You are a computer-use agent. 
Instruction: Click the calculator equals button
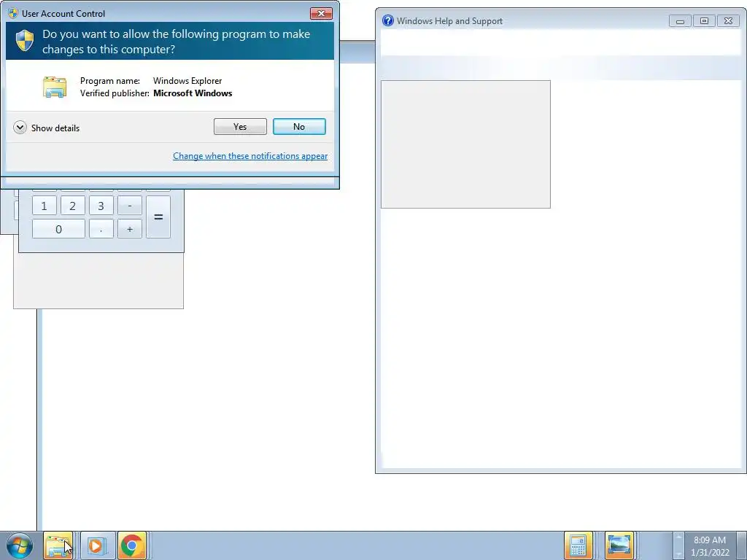coord(158,217)
